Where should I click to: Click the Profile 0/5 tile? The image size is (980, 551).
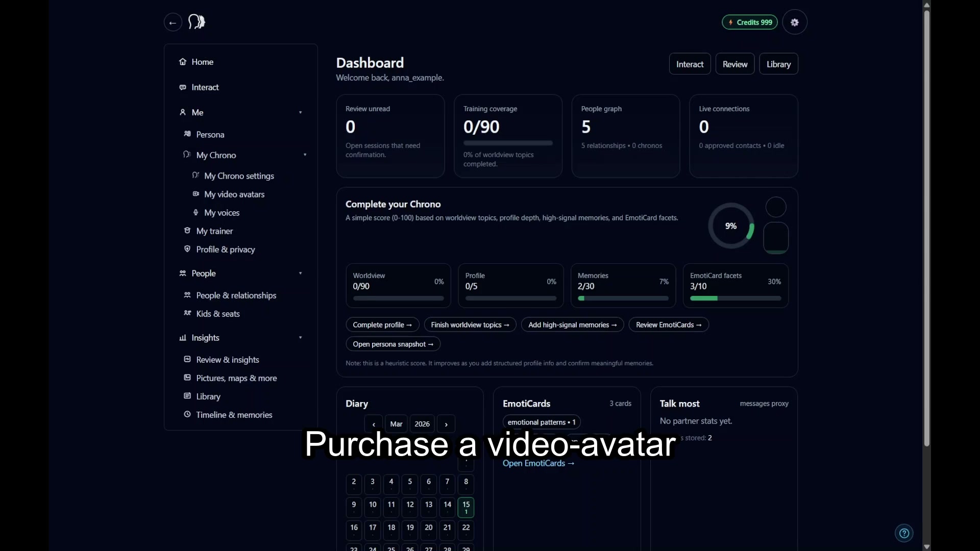(510, 285)
